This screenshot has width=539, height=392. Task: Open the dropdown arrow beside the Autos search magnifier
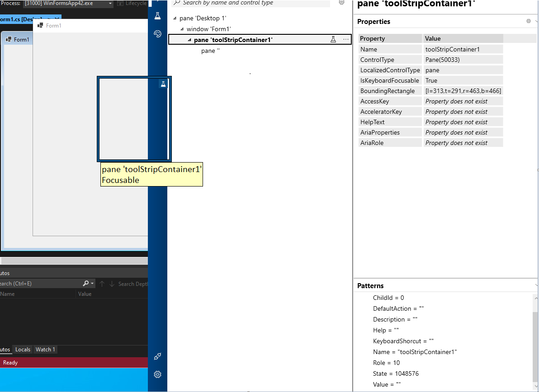point(92,284)
